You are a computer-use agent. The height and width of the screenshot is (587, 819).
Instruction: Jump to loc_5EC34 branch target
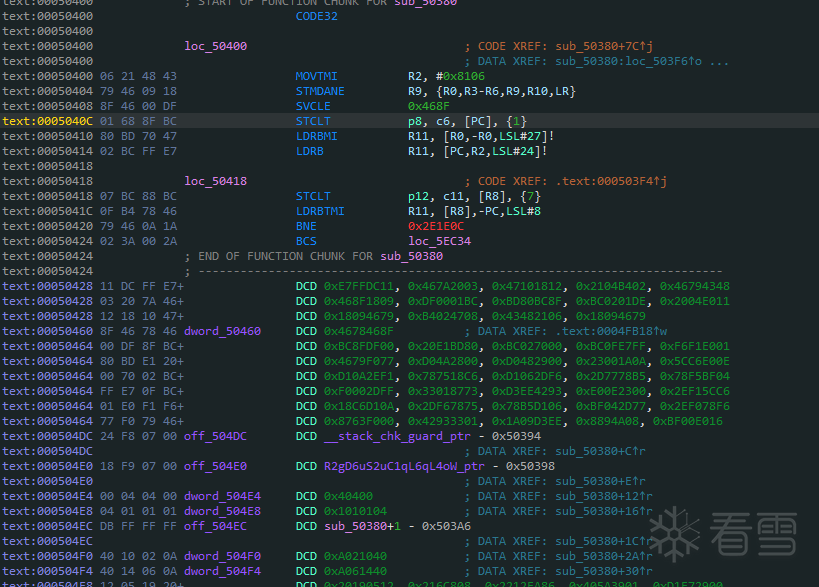pos(439,241)
